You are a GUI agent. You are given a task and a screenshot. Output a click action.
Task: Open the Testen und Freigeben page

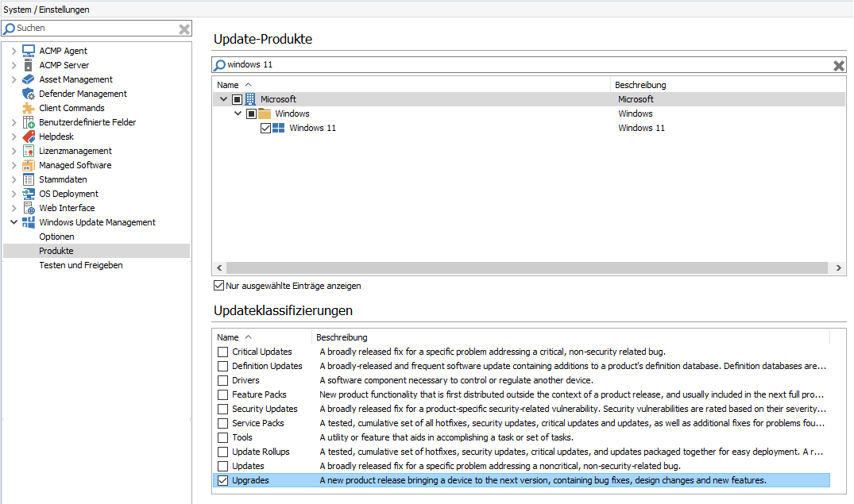tap(80, 265)
